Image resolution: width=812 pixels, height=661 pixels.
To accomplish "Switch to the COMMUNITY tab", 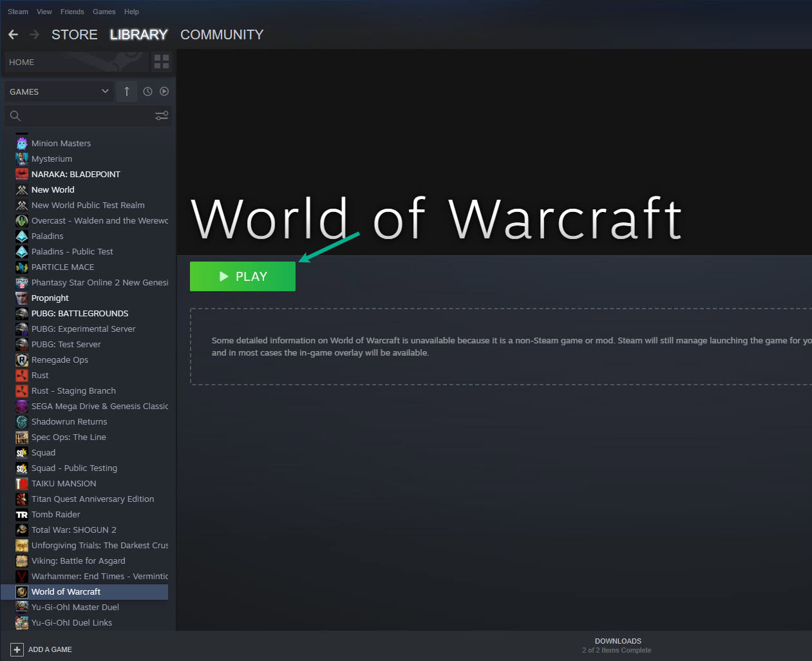I will (x=222, y=35).
